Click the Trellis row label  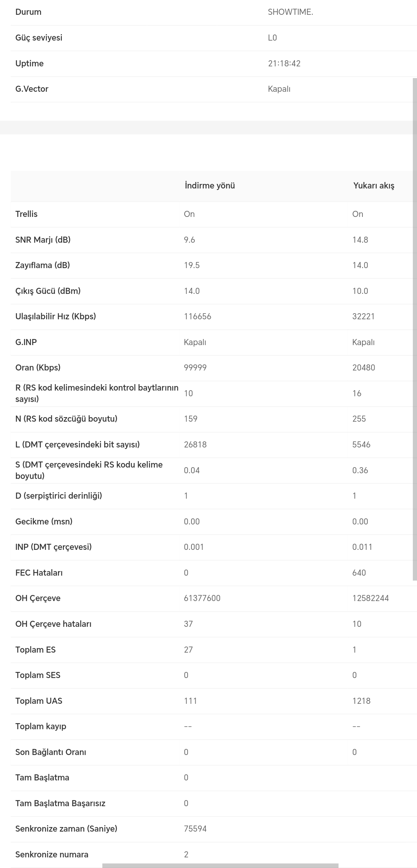[27, 214]
